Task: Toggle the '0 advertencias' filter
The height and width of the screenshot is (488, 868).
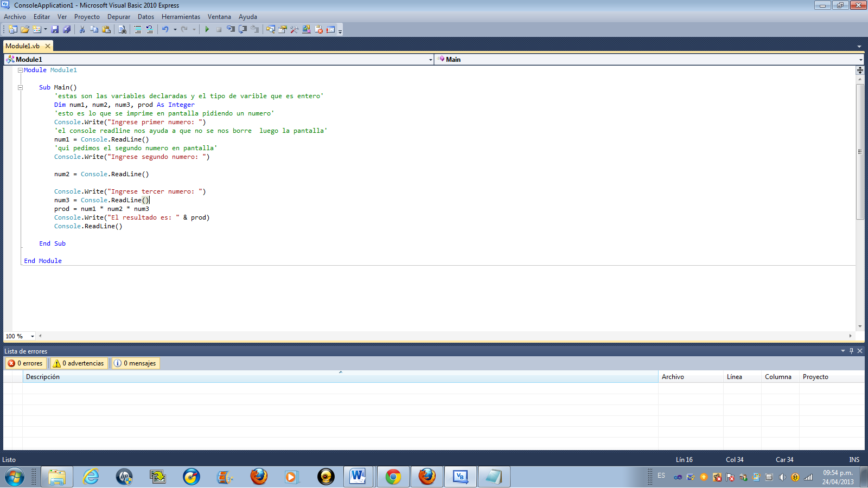Action: [79, 363]
